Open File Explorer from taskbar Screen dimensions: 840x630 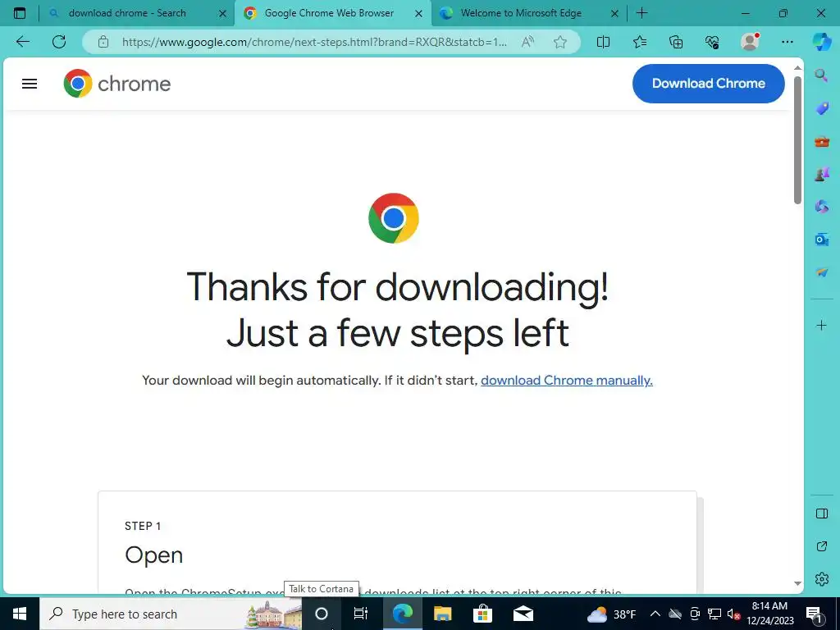pyautogui.click(x=442, y=614)
